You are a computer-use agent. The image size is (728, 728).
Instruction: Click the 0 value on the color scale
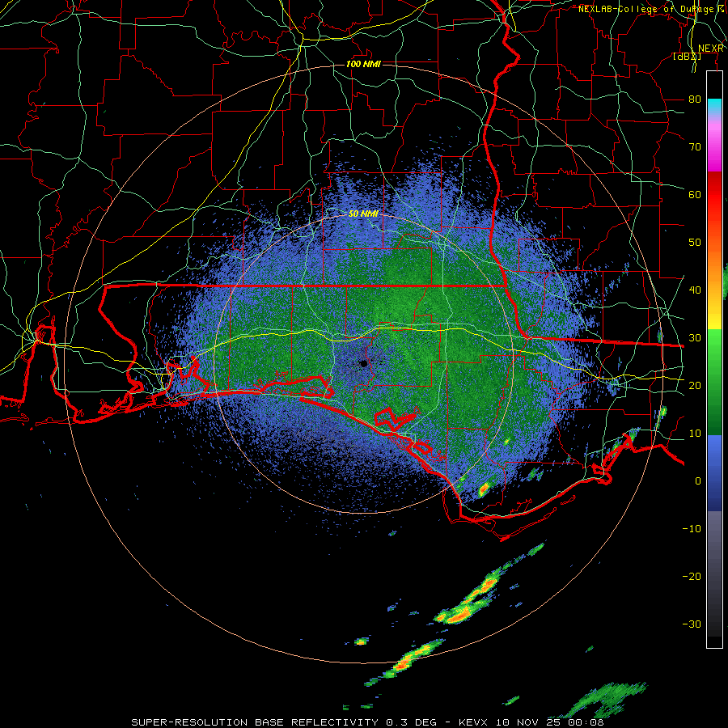click(x=698, y=481)
